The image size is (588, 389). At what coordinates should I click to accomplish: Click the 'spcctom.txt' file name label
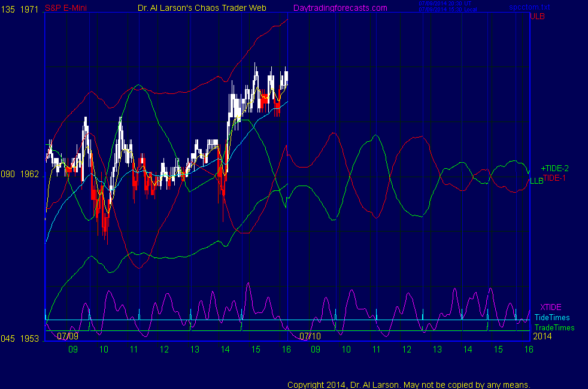tap(529, 7)
